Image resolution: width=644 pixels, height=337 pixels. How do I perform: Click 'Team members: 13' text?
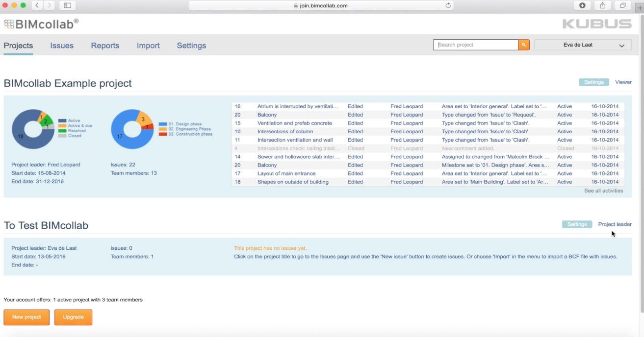pyautogui.click(x=134, y=173)
